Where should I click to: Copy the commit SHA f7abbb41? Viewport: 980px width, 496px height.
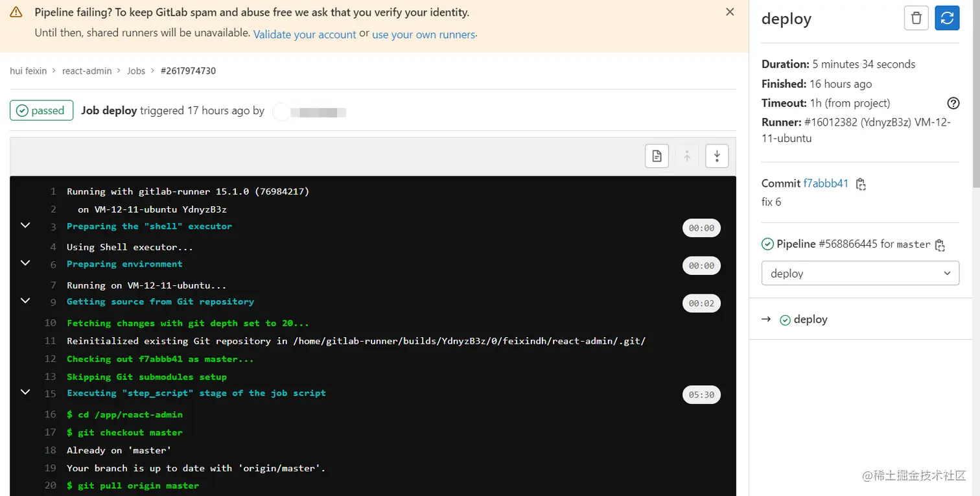[861, 184]
